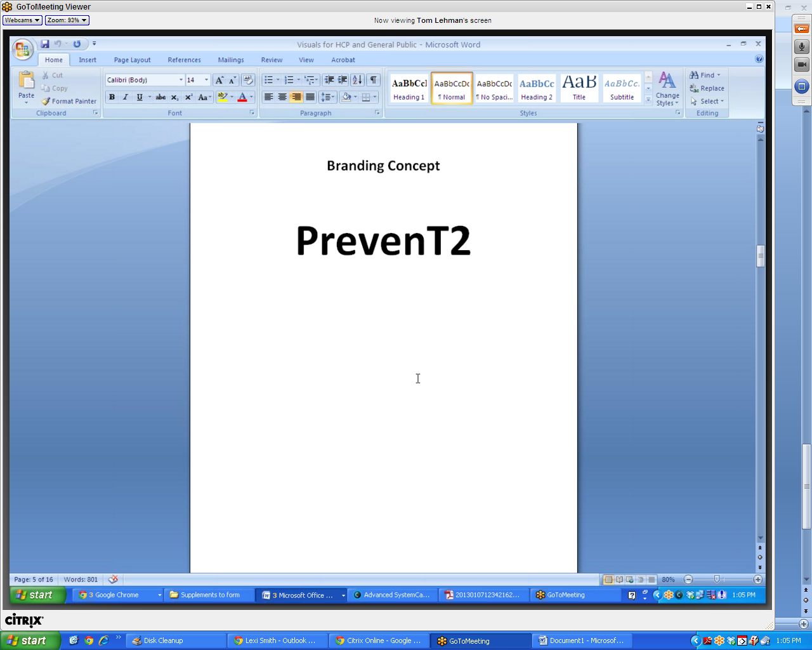Save document via Quick Access Save icon
The image size is (812, 650).
point(45,44)
